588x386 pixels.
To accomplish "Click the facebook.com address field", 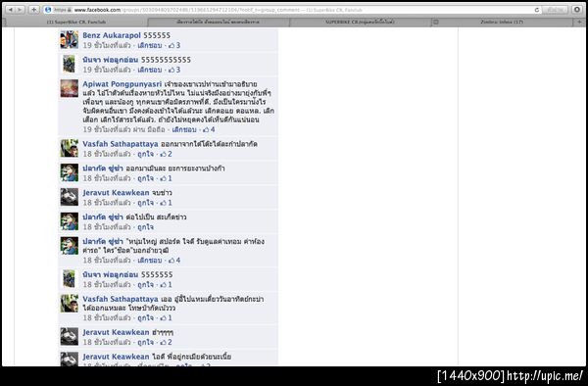I will click(292, 10).
